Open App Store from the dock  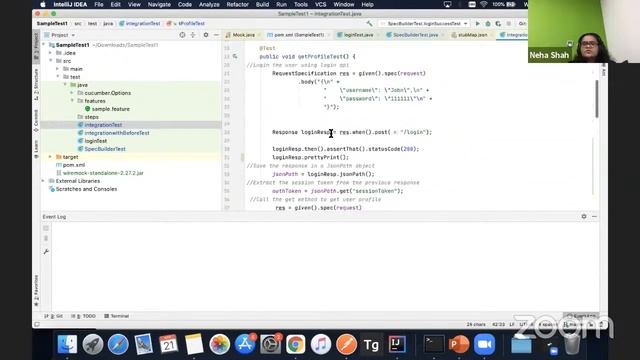(x=245, y=344)
